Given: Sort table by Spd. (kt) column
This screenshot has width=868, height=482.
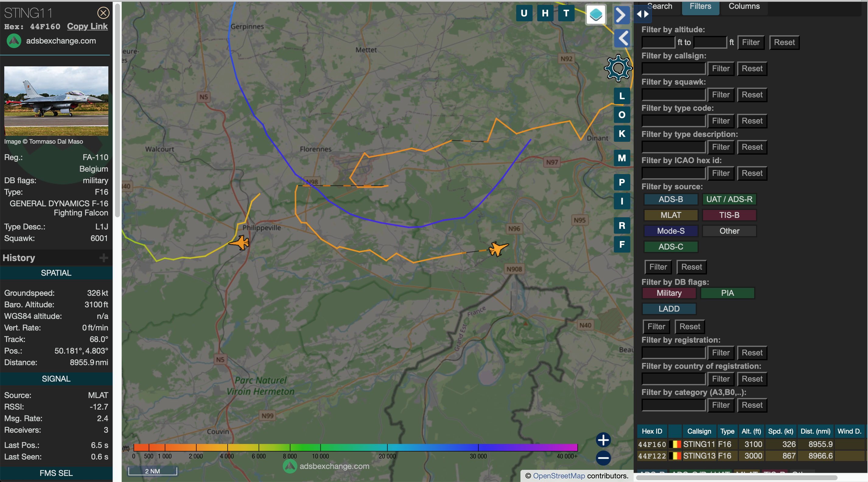Looking at the screenshot, I should pyautogui.click(x=780, y=431).
